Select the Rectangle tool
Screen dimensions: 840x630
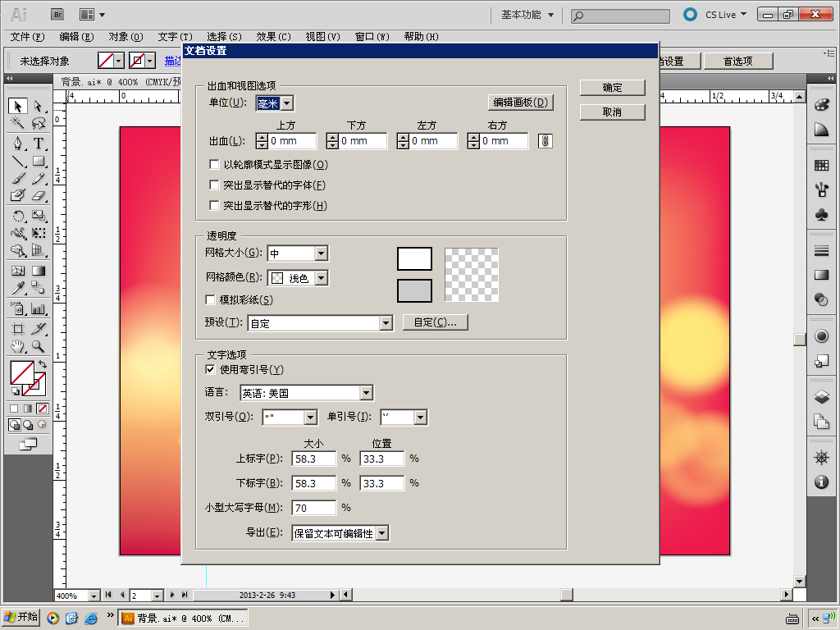click(x=38, y=161)
